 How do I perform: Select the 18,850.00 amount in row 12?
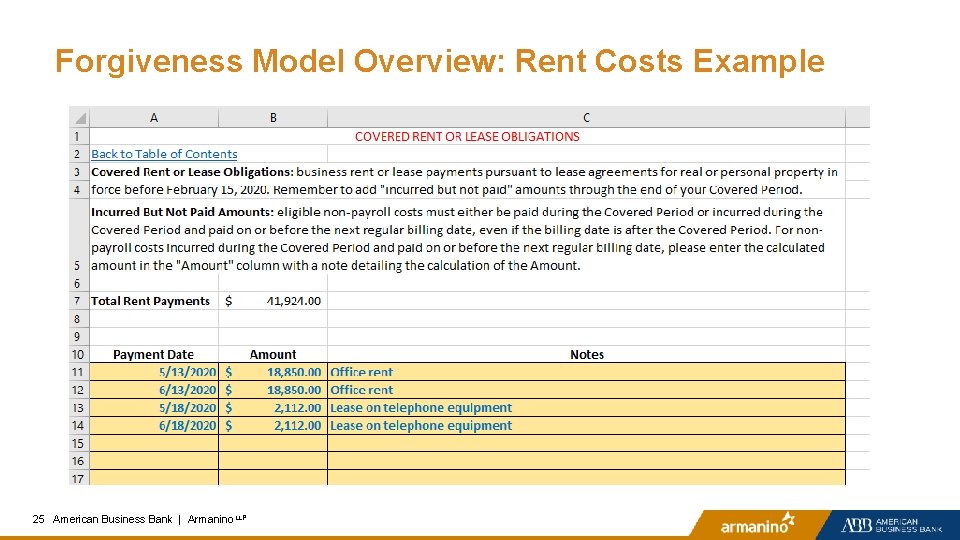(x=273, y=390)
